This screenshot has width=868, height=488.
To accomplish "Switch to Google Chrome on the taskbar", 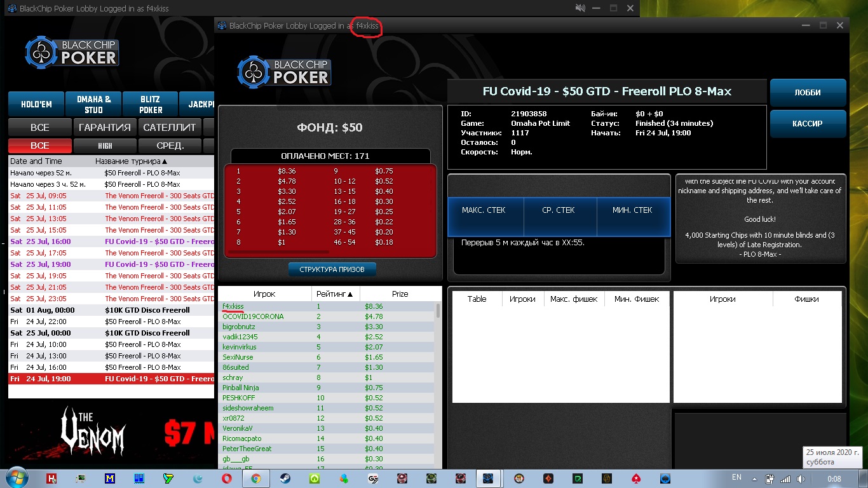I will [x=255, y=478].
